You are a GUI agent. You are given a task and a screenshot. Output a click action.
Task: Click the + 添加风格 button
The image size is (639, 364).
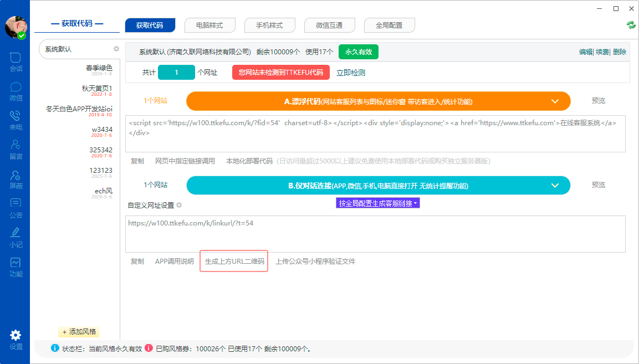[79, 332]
